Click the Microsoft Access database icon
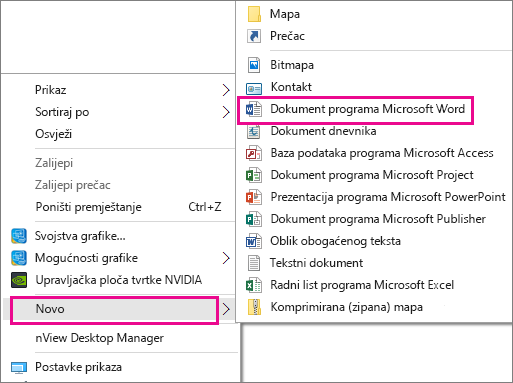The image size is (513, 383). 254,153
